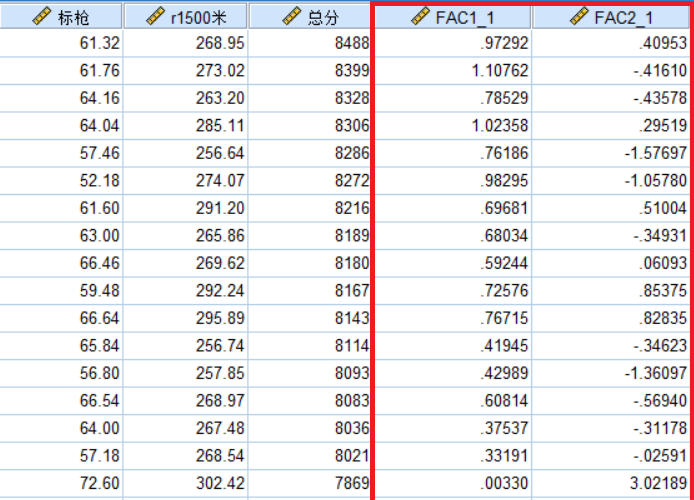Select the FAC2_1 cell showing -.43578
This screenshot has height=500, width=694.
(611, 98)
